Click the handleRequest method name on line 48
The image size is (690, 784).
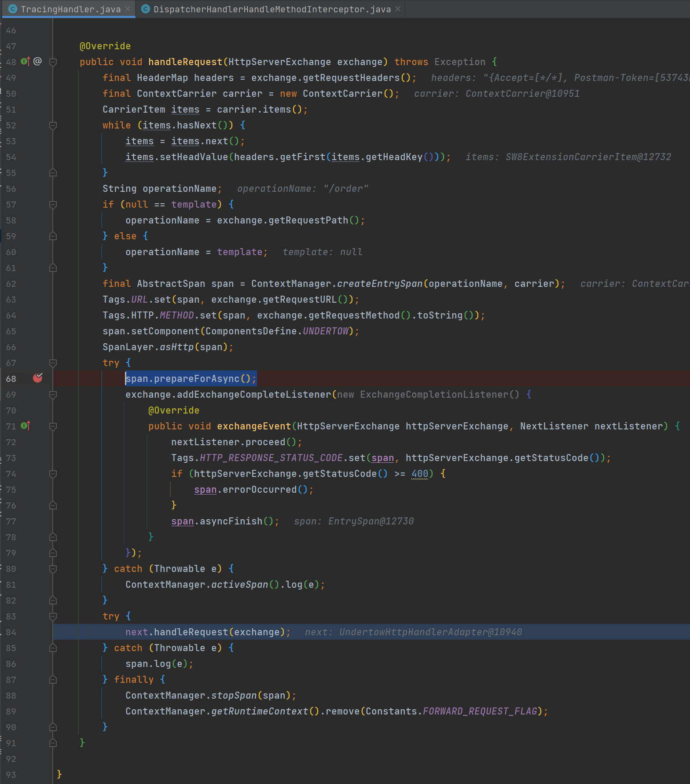click(185, 62)
